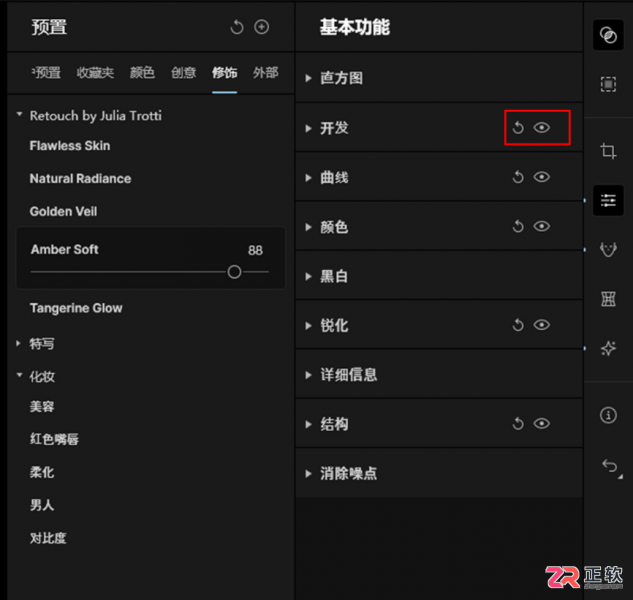
Task: Show image info with the info icon
Action: pos(608,415)
